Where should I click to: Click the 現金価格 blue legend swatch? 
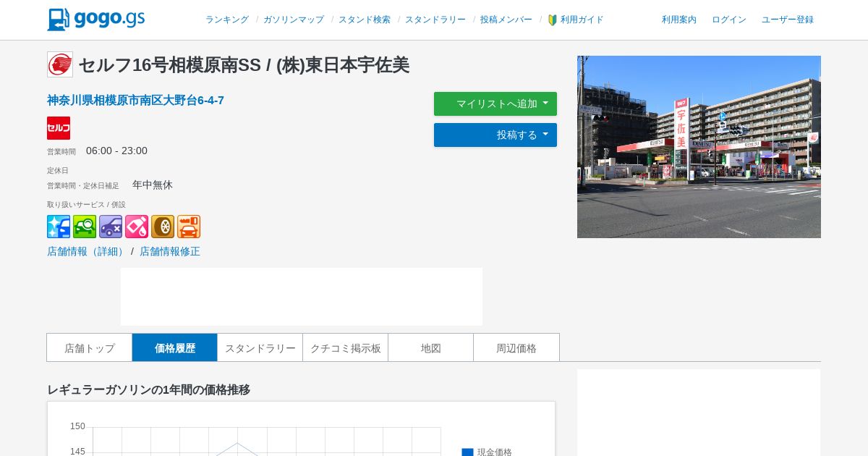coord(468,452)
